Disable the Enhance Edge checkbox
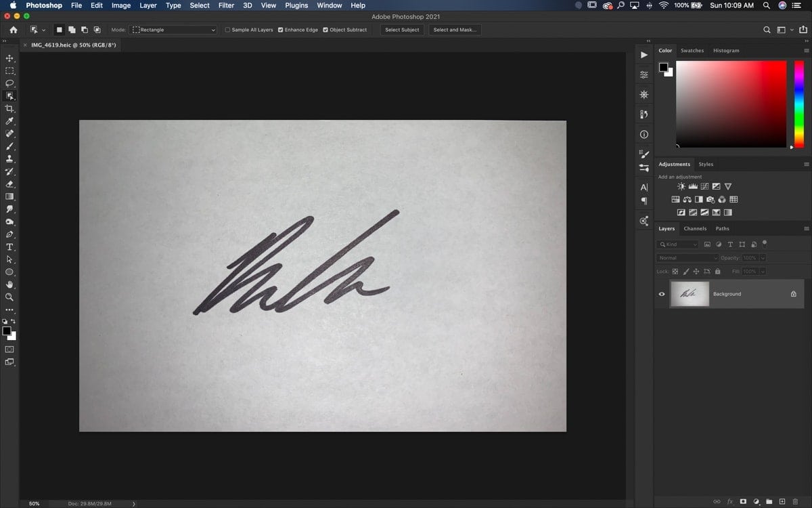 (x=281, y=30)
